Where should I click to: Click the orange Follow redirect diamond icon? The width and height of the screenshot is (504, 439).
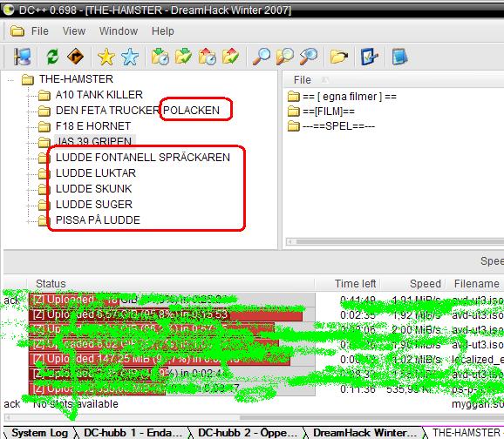tap(76, 57)
